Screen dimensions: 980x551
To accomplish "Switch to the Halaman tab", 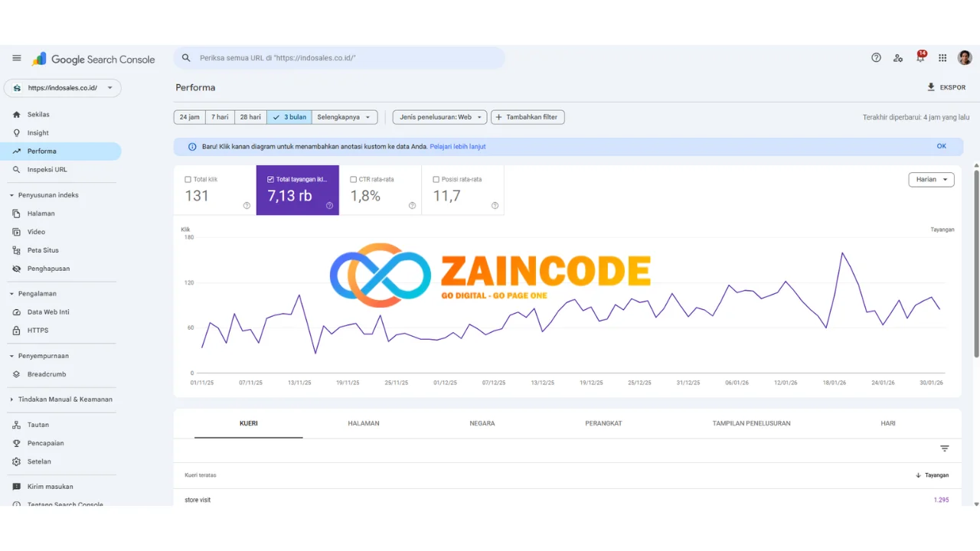I will tap(364, 423).
